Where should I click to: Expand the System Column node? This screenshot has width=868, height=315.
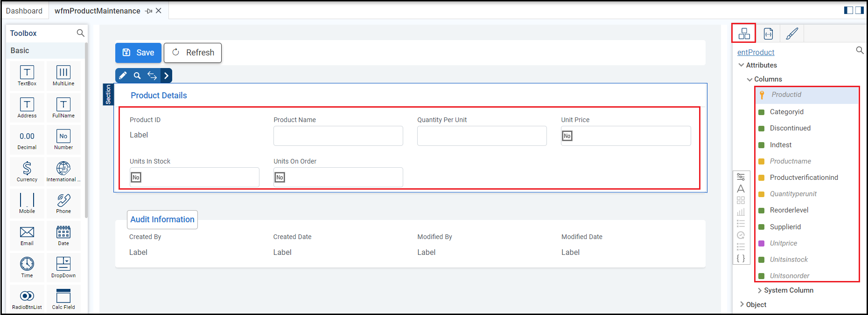760,290
